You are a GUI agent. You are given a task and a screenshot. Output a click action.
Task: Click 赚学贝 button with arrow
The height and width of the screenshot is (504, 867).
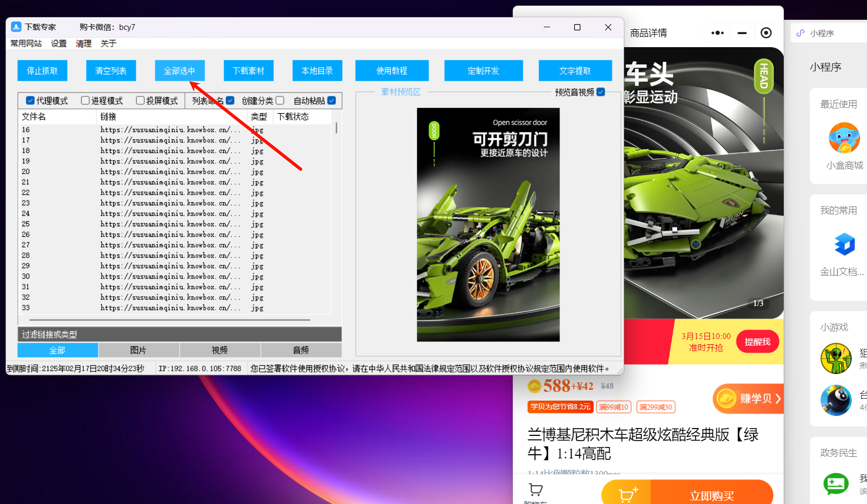click(x=748, y=399)
